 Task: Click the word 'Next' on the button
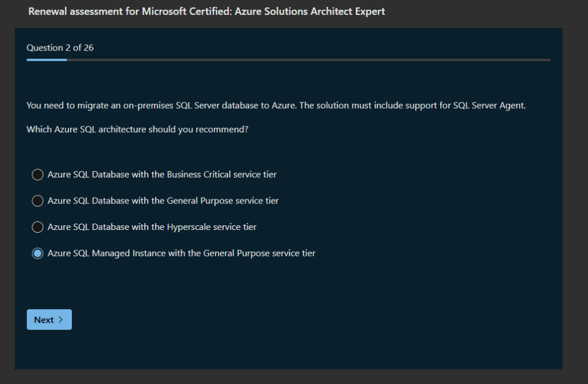[x=44, y=320]
